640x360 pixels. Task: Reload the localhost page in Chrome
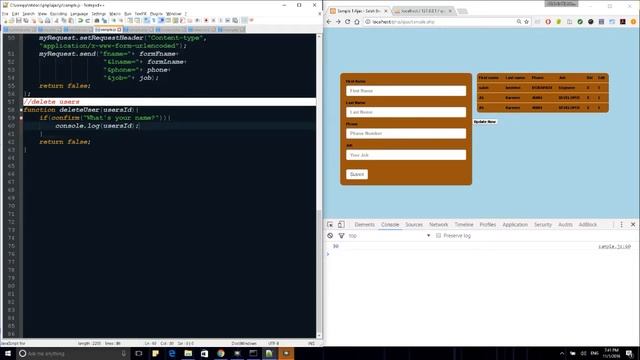click(347, 22)
